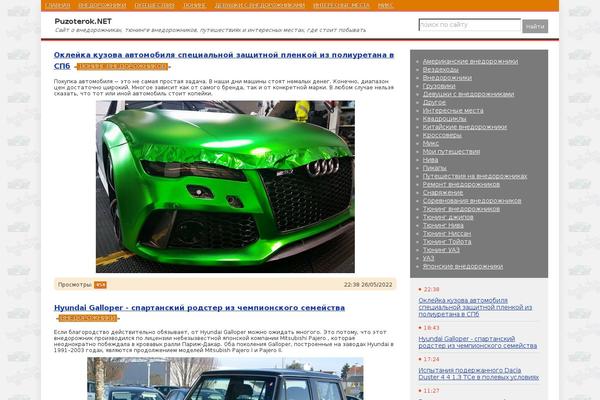Open sidebar category Вездеходы
600x400 pixels.
(x=440, y=70)
